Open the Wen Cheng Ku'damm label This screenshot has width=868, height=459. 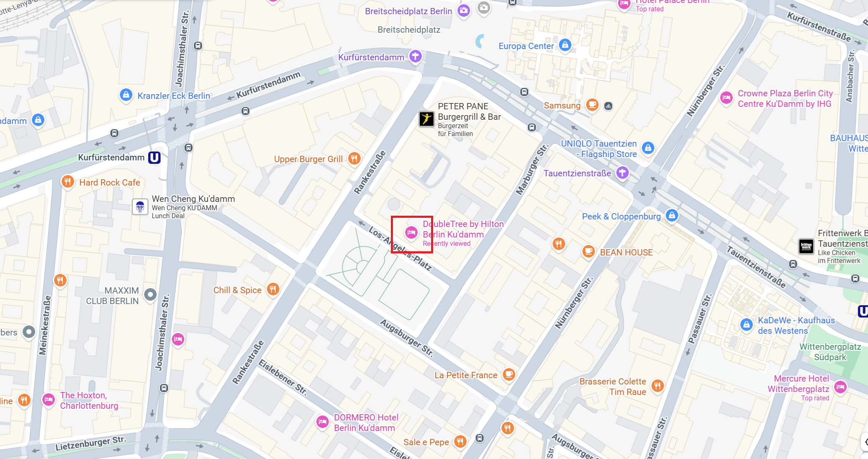point(193,199)
